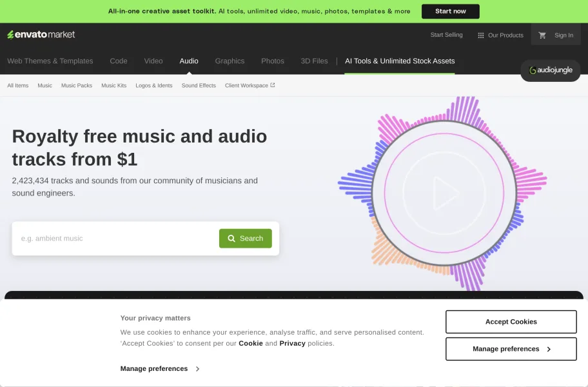Open the 3D Files category

coord(314,61)
